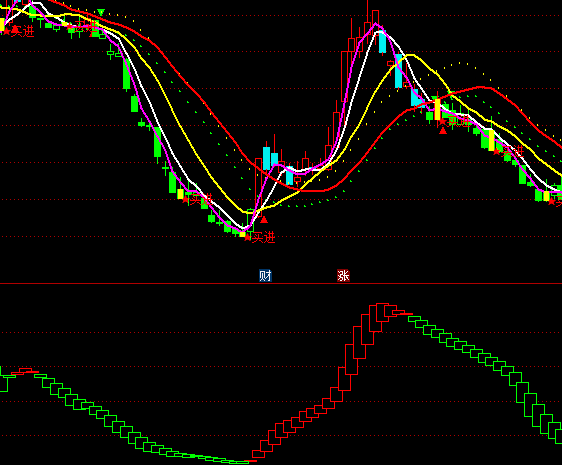Click the red up-triangle below the yellow-line crossover candle
562x465 pixels.
tap(443, 131)
